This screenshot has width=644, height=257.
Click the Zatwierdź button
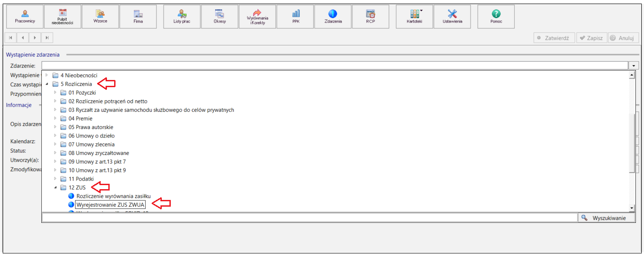[x=554, y=38]
